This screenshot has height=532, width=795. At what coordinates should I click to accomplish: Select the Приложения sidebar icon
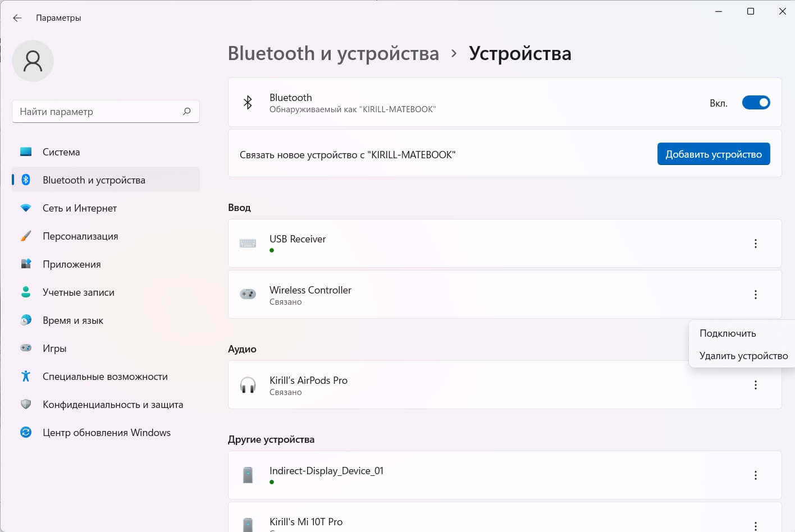[26, 264]
